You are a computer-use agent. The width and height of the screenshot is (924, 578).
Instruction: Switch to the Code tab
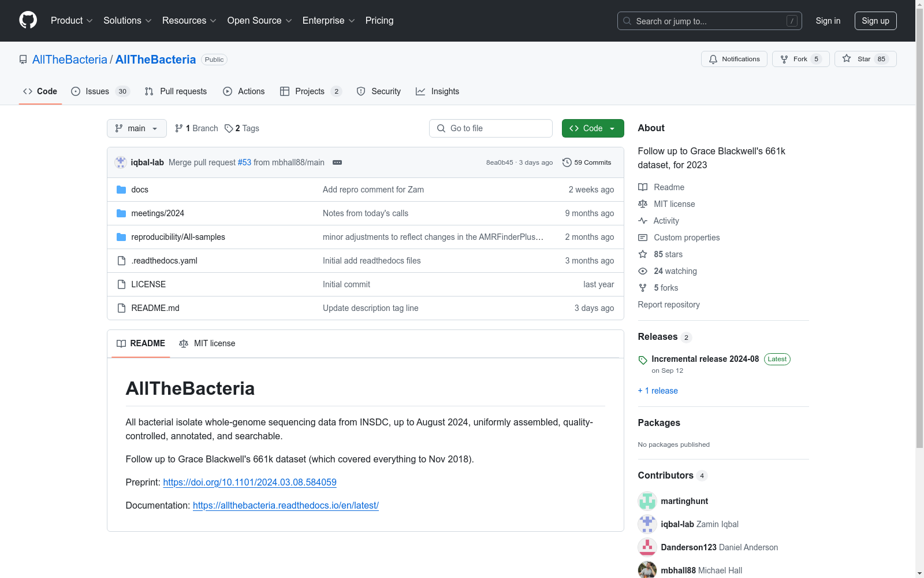40,91
